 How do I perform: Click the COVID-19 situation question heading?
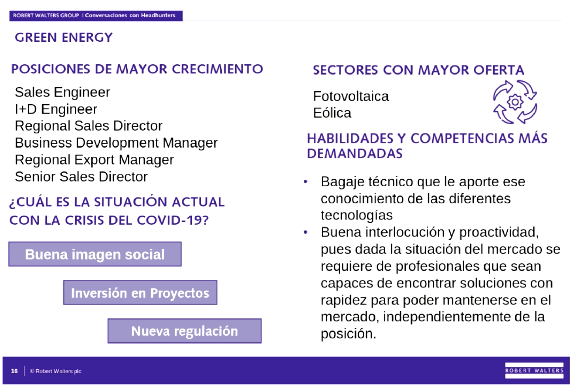(x=116, y=211)
